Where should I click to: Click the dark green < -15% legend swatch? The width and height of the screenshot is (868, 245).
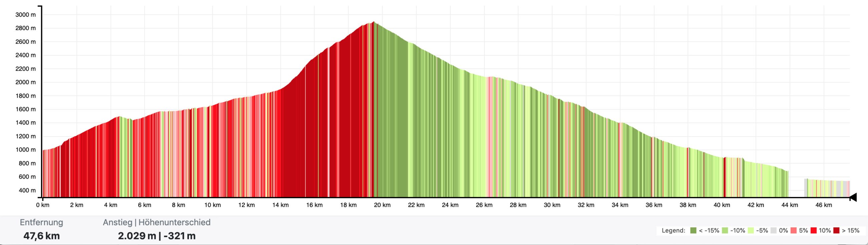pyautogui.click(x=693, y=231)
